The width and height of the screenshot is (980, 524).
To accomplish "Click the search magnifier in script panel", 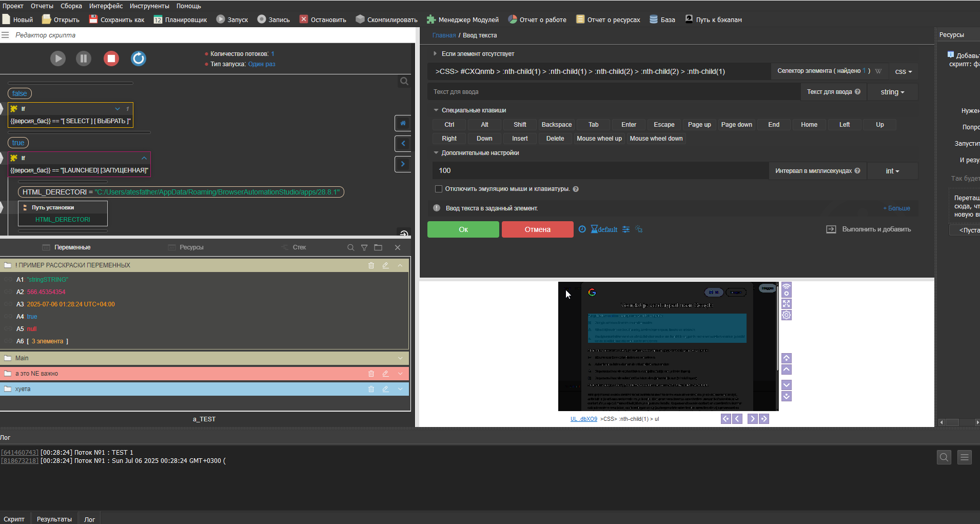I will [x=404, y=81].
